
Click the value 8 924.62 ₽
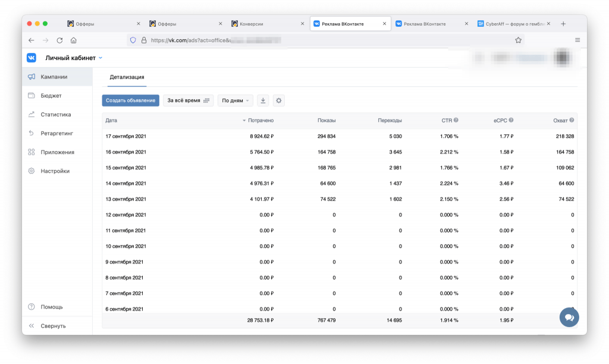tap(262, 136)
